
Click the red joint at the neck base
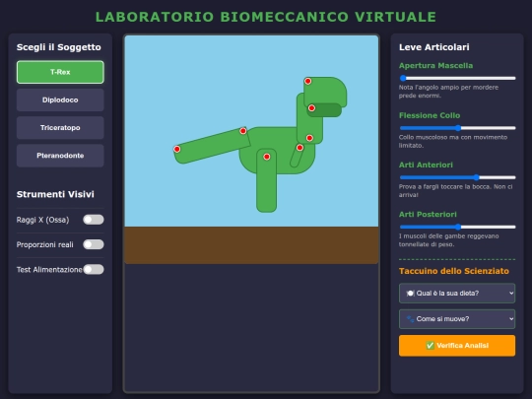[x=309, y=138]
